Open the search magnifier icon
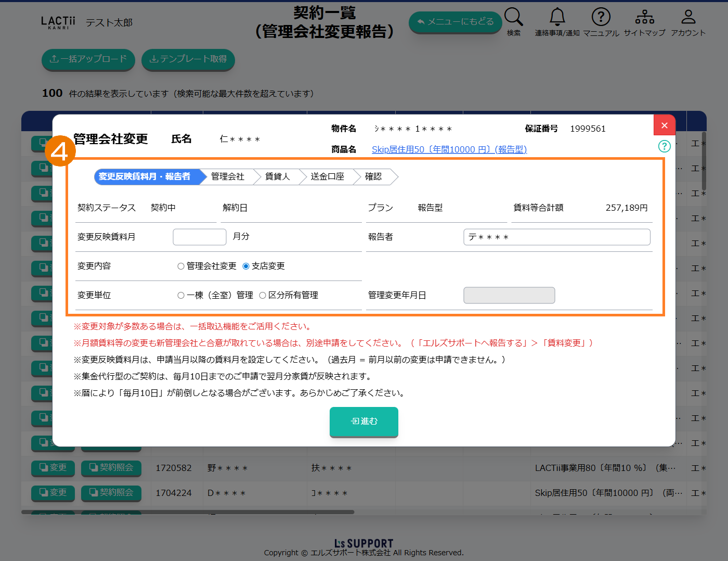 tap(513, 17)
